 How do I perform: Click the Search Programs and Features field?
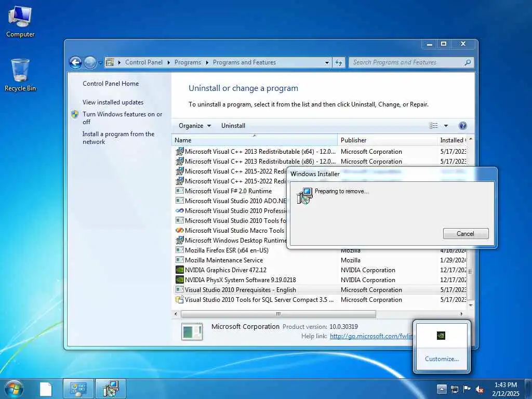(405, 62)
